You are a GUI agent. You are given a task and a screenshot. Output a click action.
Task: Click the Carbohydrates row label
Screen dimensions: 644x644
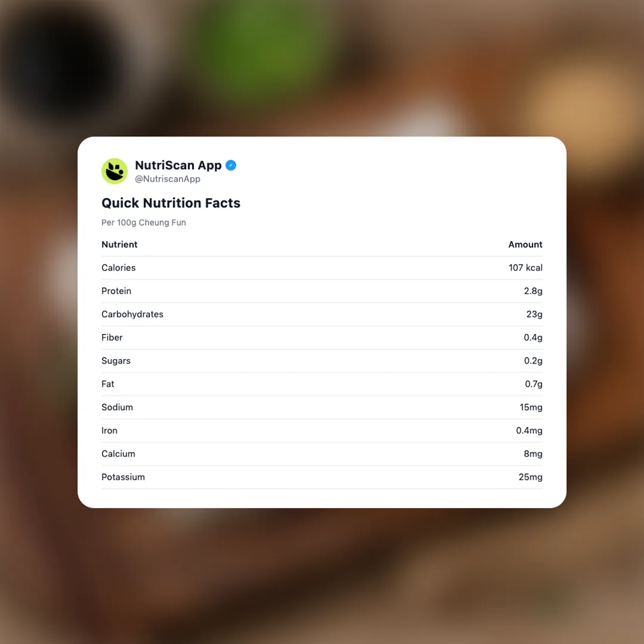[x=132, y=314]
